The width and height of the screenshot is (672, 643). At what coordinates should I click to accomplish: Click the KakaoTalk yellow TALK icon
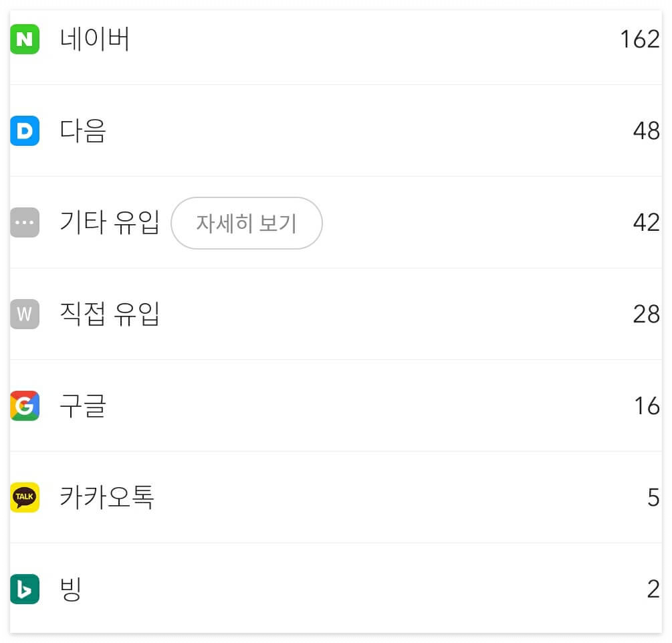coord(25,498)
